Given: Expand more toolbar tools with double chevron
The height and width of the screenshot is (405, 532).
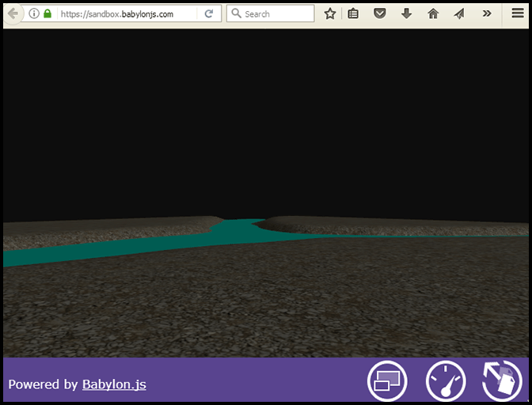Looking at the screenshot, I should [487, 13].
